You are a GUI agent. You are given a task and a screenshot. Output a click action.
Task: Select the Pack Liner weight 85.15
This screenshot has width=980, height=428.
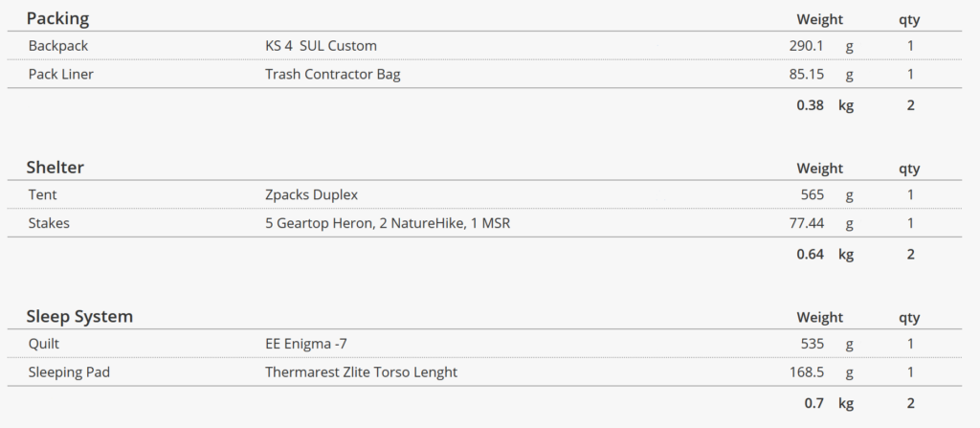[806, 75]
